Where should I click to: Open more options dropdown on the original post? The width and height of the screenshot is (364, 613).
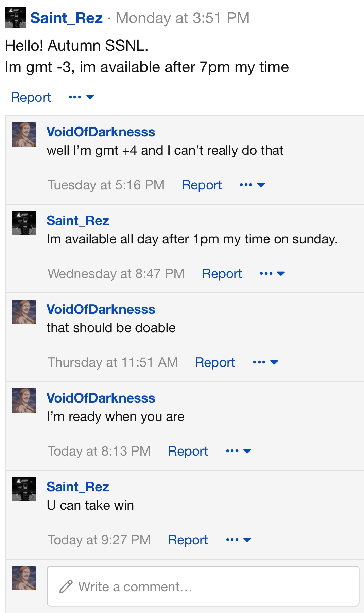[x=81, y=97]
